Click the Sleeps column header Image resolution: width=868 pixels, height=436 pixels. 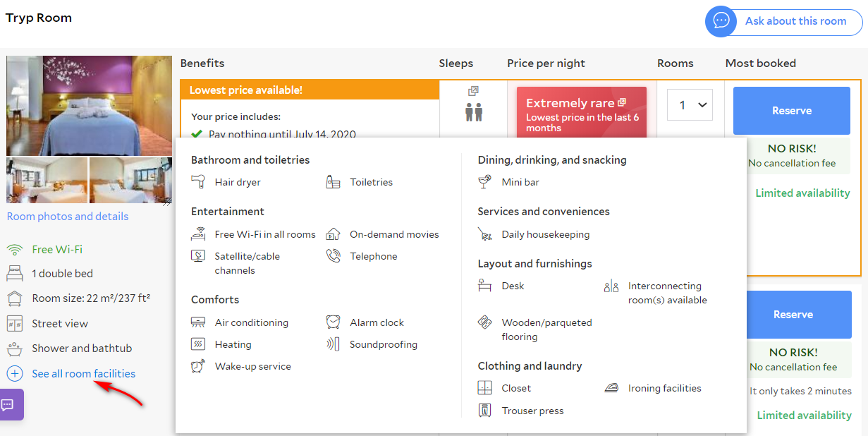pos(456,63)
